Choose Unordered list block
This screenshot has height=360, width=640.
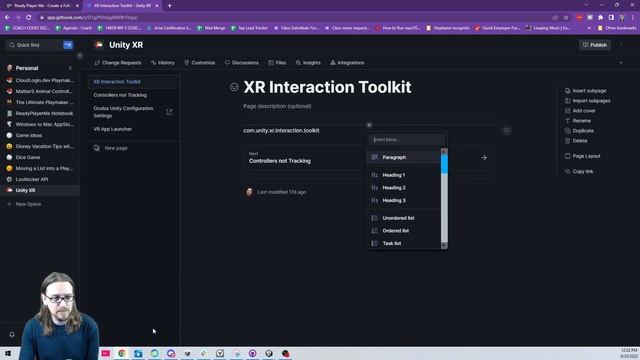pos(403,218)
